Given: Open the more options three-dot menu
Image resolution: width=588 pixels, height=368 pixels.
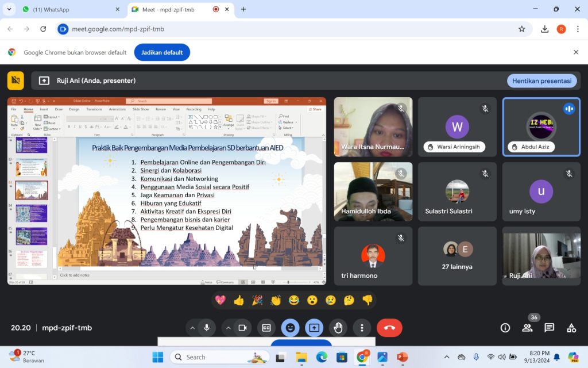Looking at the screenshot, I should [x=362, y=328].
